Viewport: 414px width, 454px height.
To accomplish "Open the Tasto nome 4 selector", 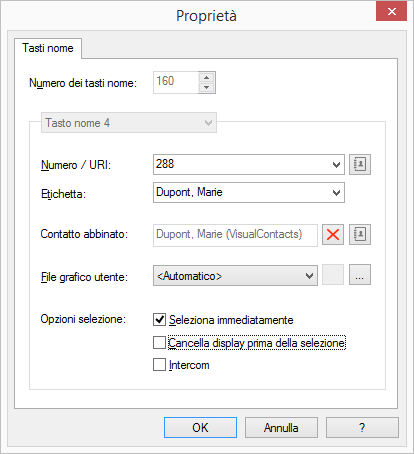I will [129, 123].
